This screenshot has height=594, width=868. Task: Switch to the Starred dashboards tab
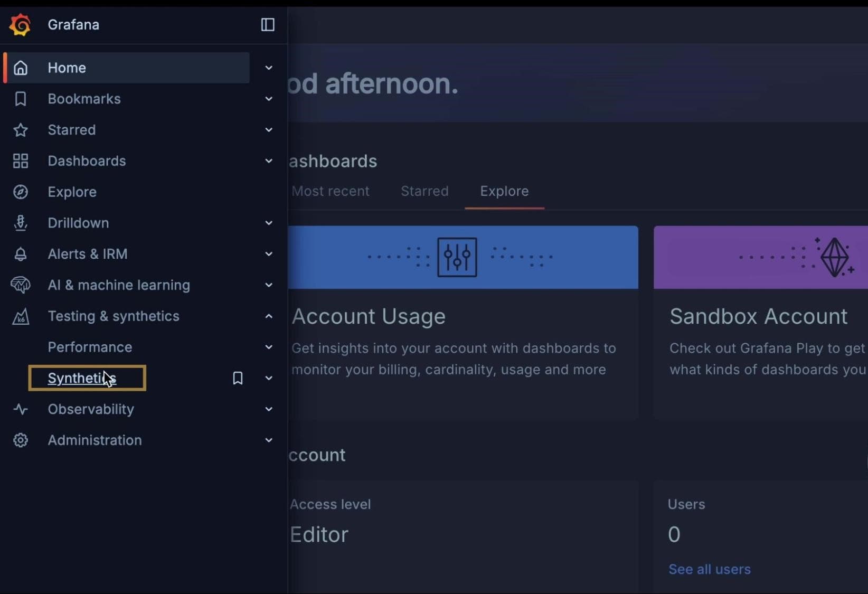point(424,191)
